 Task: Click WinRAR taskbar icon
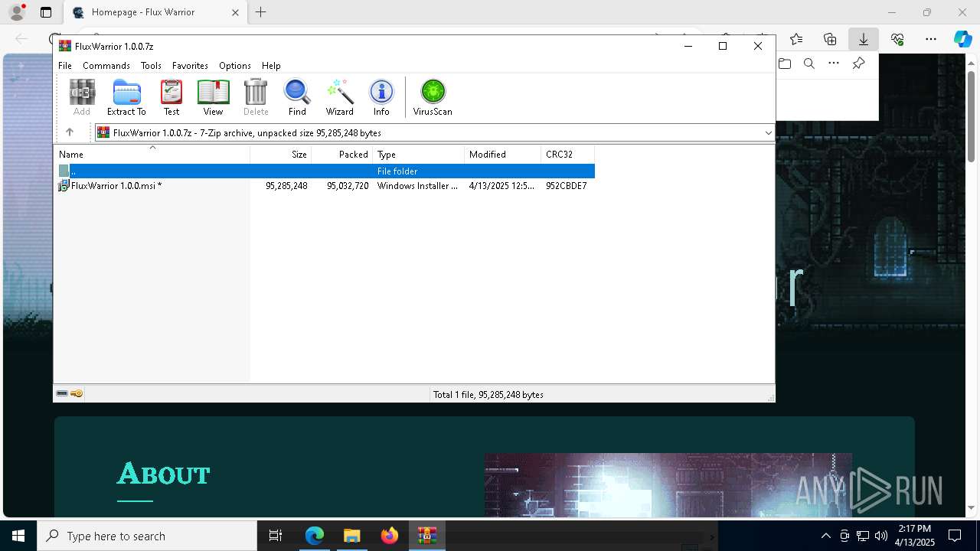(x=426, y=536)
